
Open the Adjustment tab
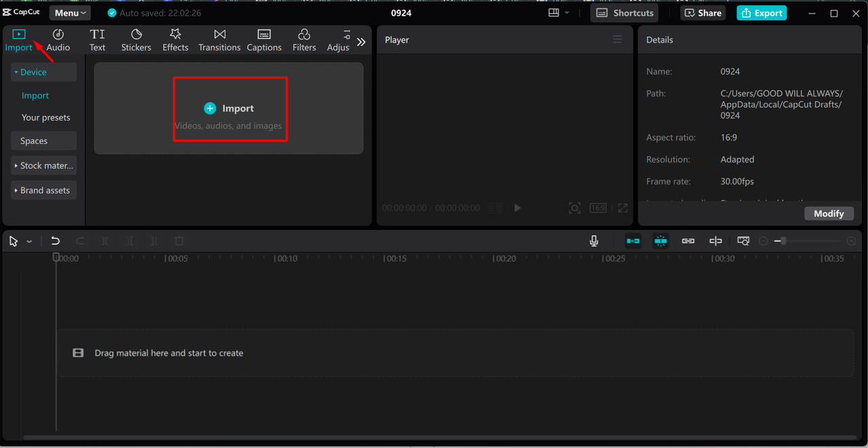coord(338,41)
